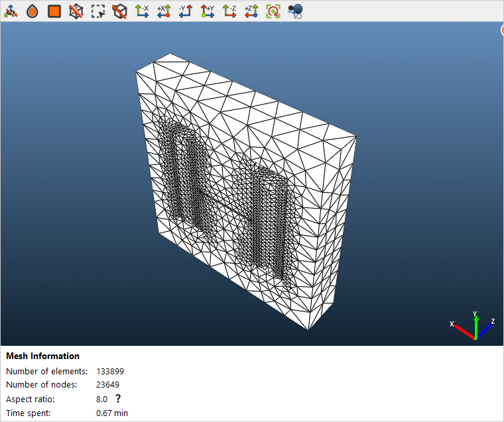
Task: Set view to -Z direction
Action: 229,11
